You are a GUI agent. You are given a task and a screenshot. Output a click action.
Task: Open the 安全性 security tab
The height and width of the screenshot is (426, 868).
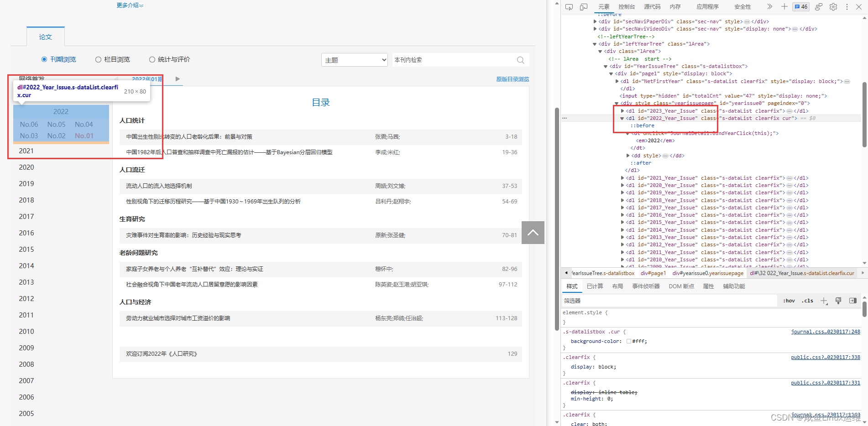(x=743, y=7)
